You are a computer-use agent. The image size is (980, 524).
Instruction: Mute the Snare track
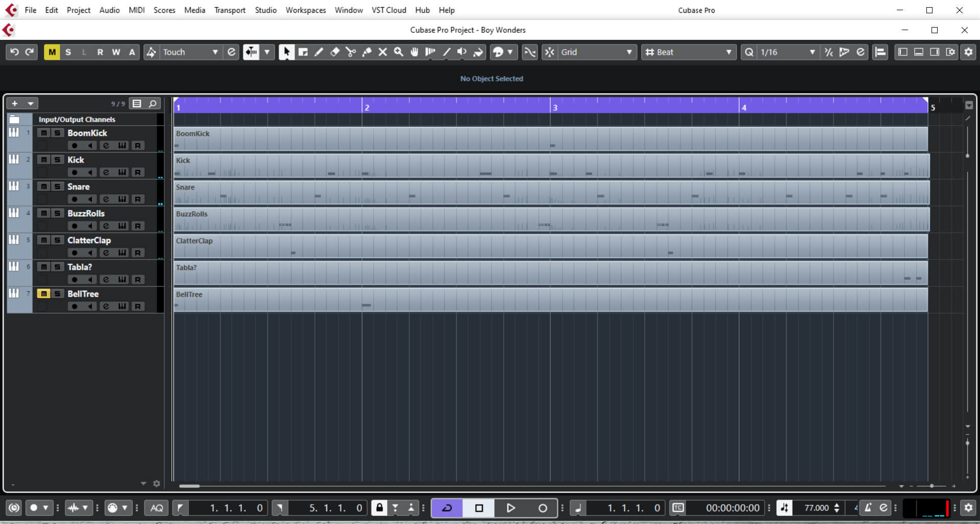(x=44, y=186)
